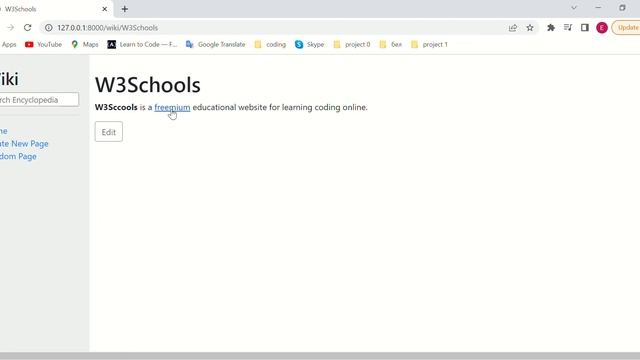
Task: Select the W3Schools browser tab
Action: pyautogui.click(x=55, y=9)
